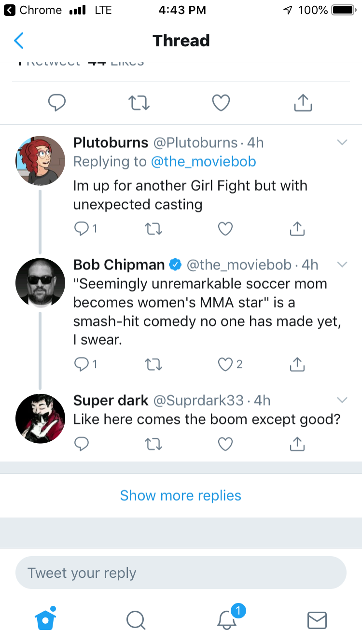View Plutoburns' profile avatar
The height and width of the screenshot is (644, 362).
click(x=40, y=161)
